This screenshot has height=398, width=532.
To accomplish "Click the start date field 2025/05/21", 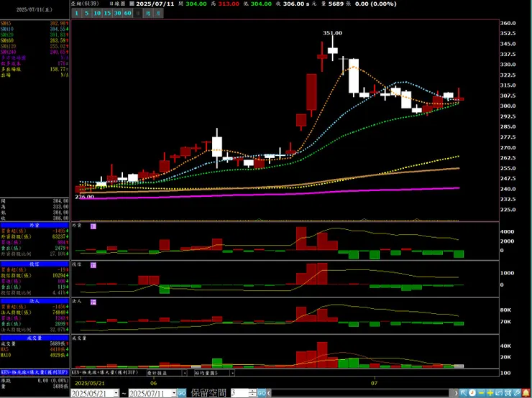I will (91, 393).
